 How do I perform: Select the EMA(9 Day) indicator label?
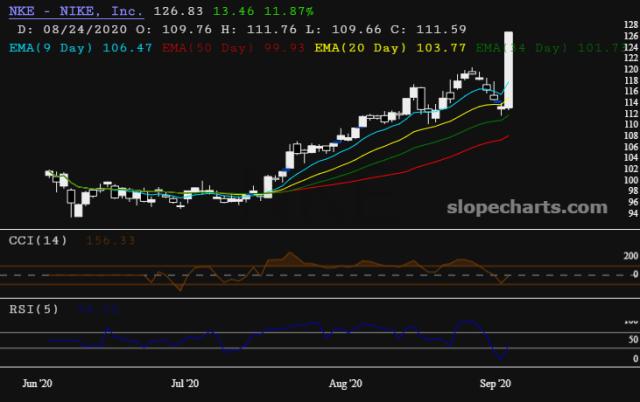click(51, 48)
